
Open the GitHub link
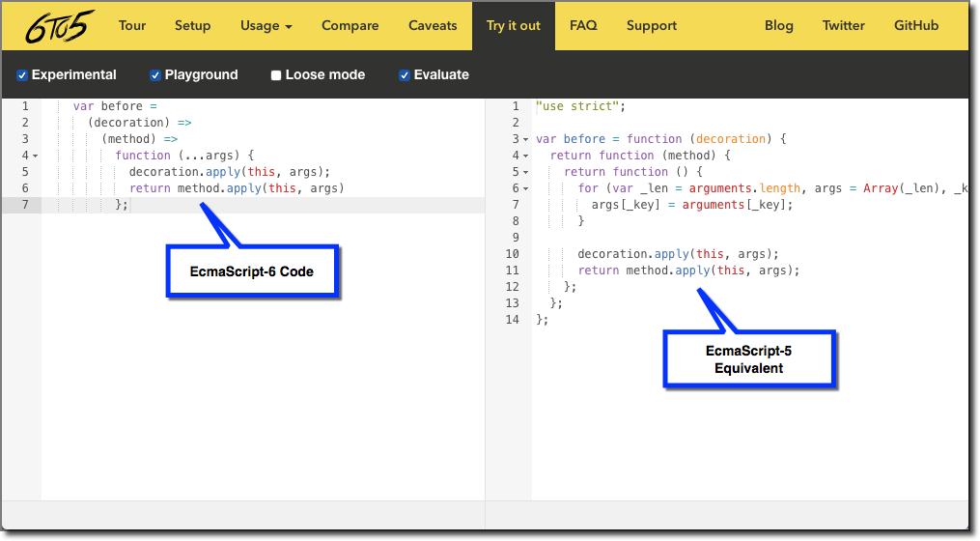click(916, 26)
